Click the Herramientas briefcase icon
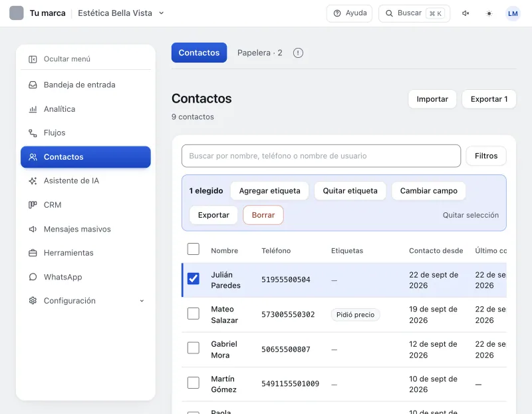Image resolution: width=532 pixels, height=414 pixels. [33, 253]
